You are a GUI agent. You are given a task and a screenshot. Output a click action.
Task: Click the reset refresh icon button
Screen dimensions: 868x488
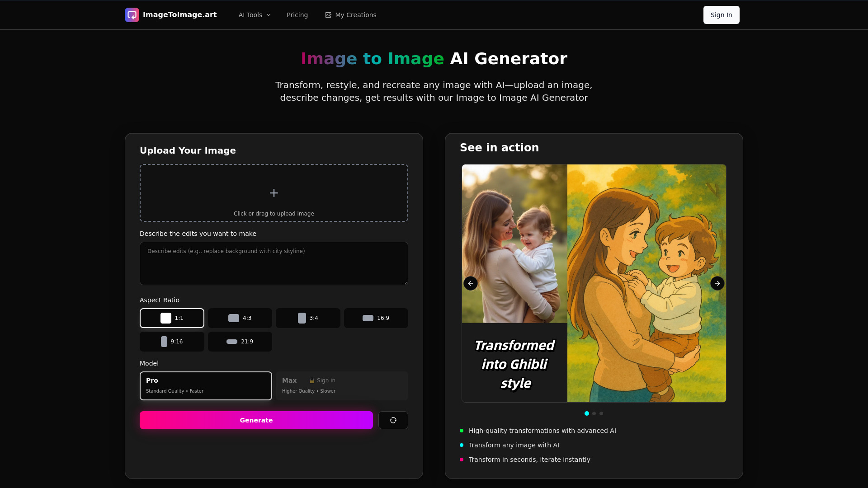[x=393, y=420]
